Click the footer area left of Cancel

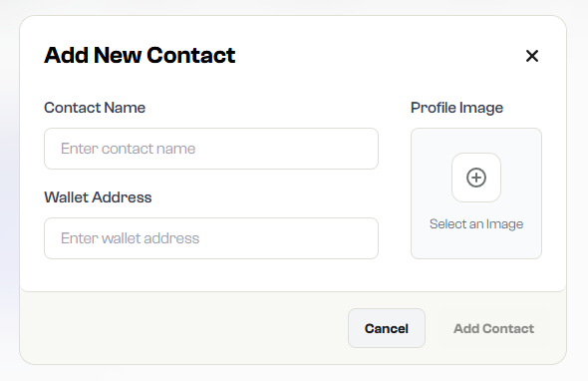click(x=183, y=328)
